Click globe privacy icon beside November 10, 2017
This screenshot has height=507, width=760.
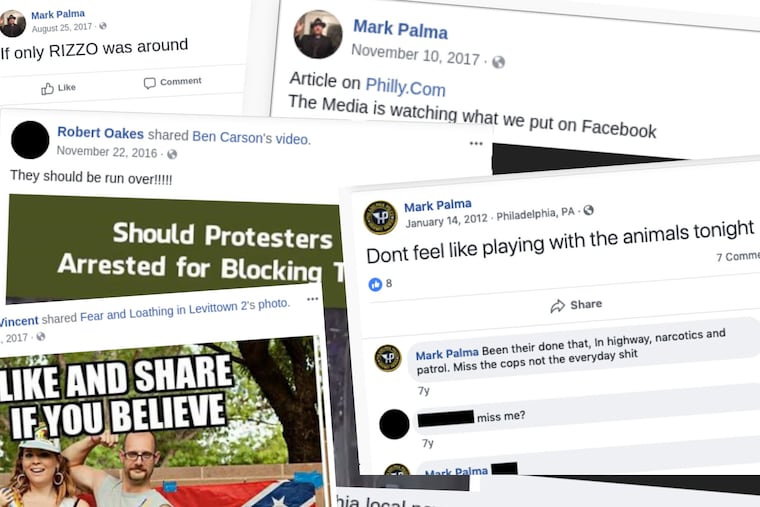coord(498,62)
